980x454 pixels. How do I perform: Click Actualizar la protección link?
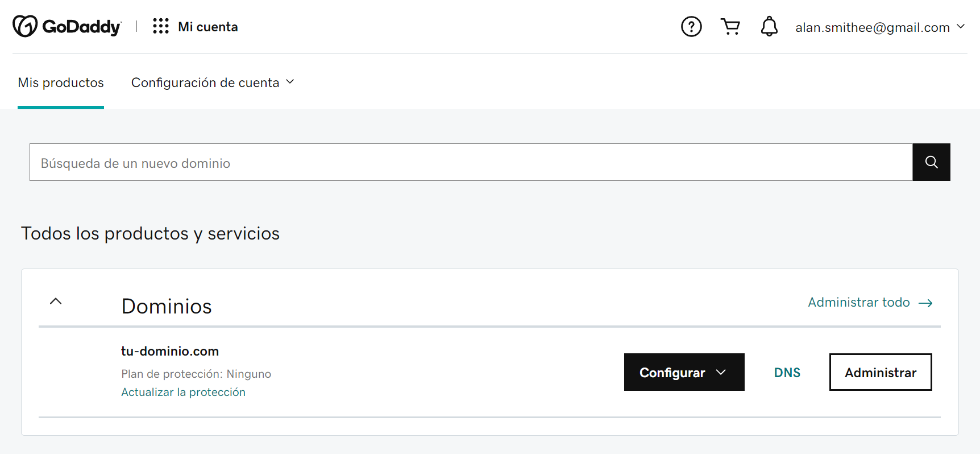click(183, 392)
